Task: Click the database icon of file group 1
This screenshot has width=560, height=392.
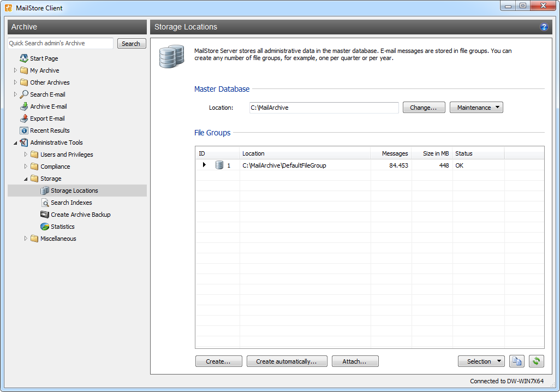Action: [219, 165]
